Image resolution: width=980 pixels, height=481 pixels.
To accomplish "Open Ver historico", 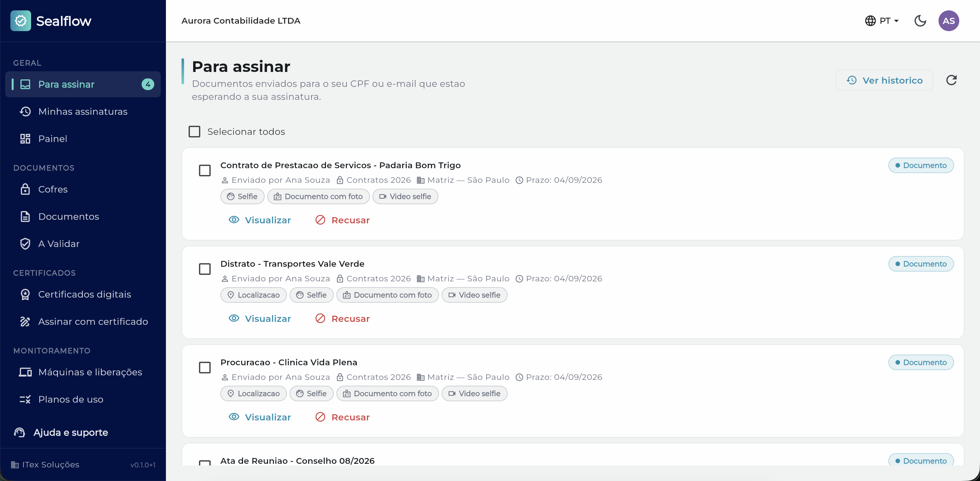I will click(x=884, y=80).
